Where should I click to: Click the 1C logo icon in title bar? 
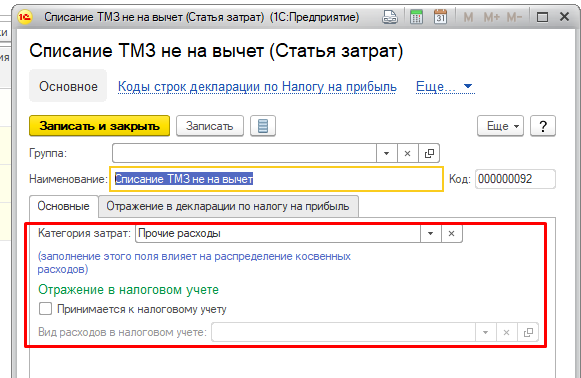point(25,17)
